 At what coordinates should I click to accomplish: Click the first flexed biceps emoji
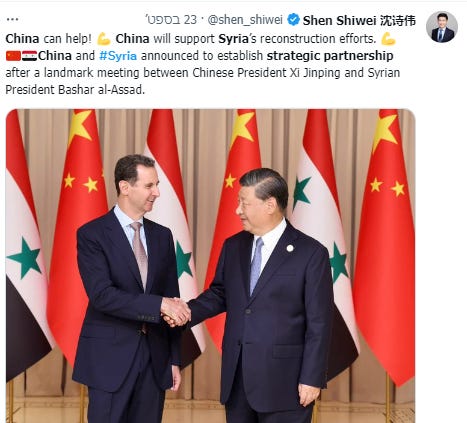(104, 39)
